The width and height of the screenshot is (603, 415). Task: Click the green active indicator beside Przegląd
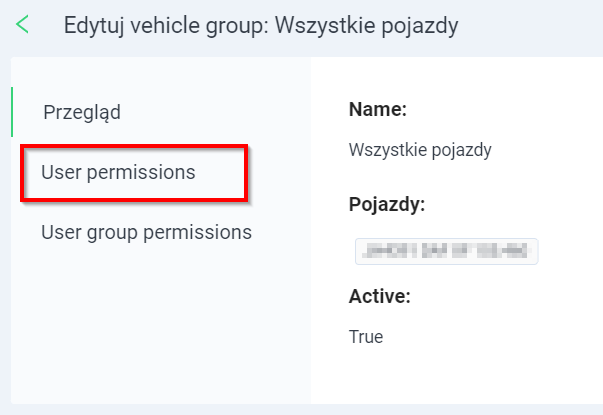[12, 112]
